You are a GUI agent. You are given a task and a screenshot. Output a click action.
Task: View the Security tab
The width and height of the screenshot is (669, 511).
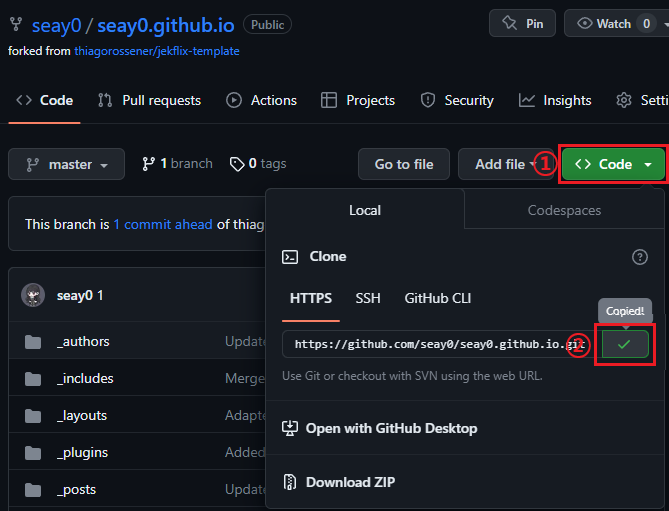pos(457,100)
